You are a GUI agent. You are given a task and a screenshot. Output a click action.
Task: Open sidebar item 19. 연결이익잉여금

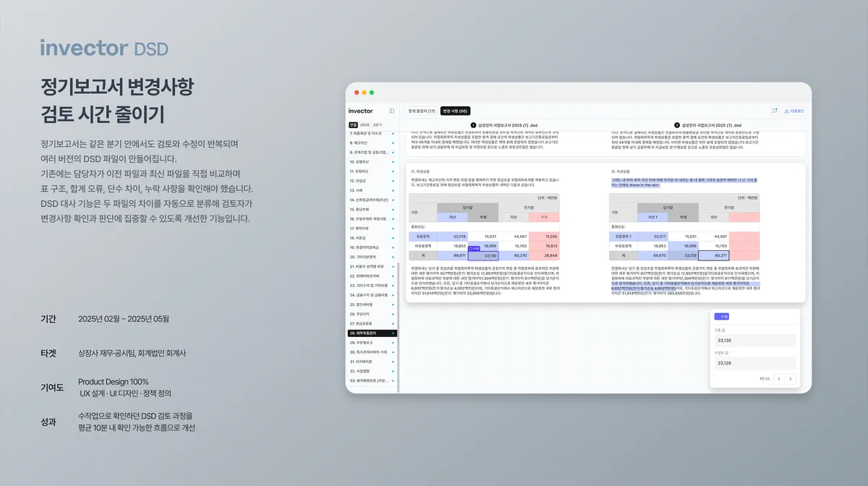tap(373, 247)
